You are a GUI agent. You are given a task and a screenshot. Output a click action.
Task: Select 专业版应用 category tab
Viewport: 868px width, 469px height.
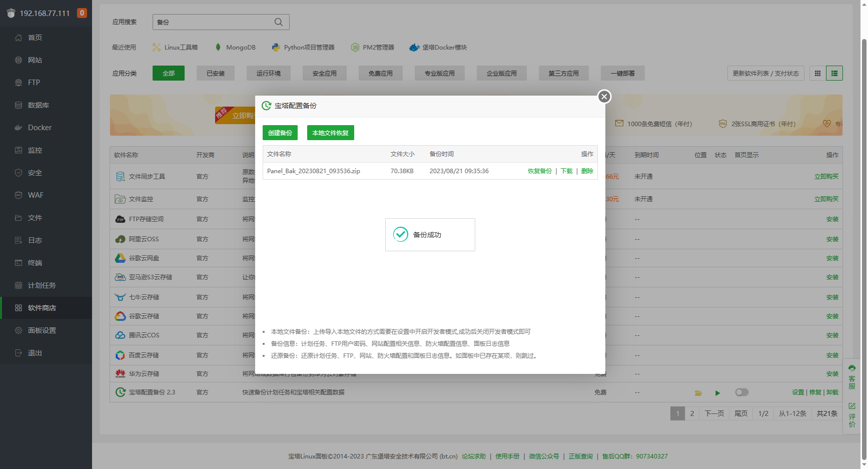pos(440,73)
